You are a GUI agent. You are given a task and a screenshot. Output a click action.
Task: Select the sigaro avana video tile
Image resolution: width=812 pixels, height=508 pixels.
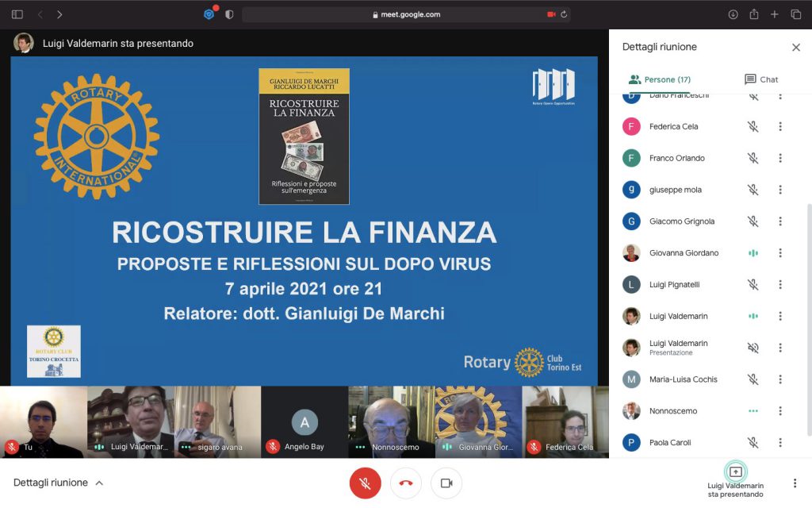[x=217, y=422]
